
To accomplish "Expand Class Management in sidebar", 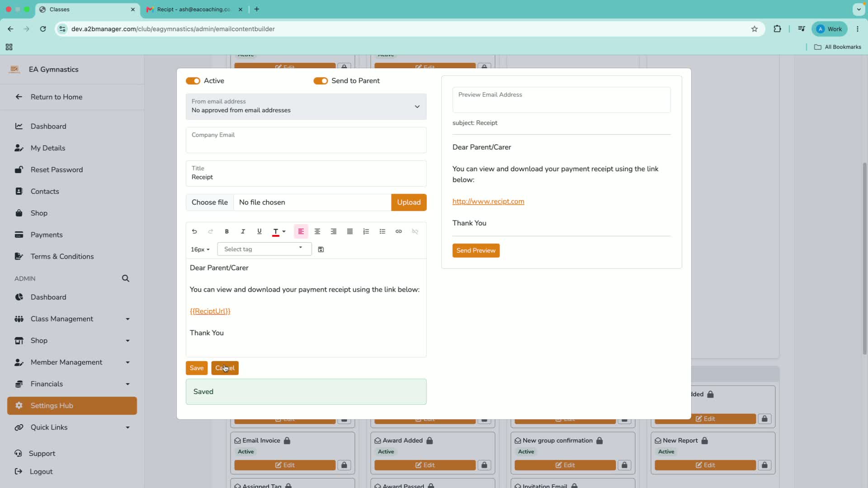I will (72, 319).
